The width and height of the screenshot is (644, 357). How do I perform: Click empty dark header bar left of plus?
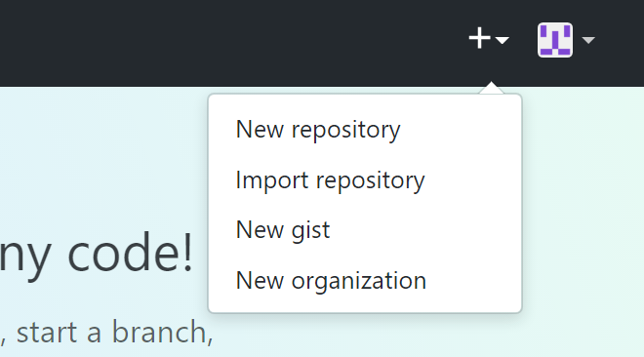pos(226,41)
